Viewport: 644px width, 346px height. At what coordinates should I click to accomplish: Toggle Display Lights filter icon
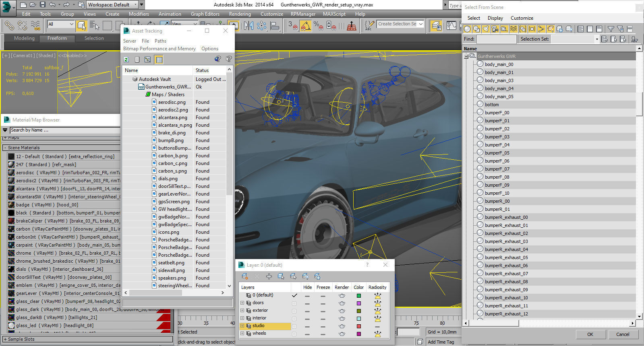click(486, 29)
